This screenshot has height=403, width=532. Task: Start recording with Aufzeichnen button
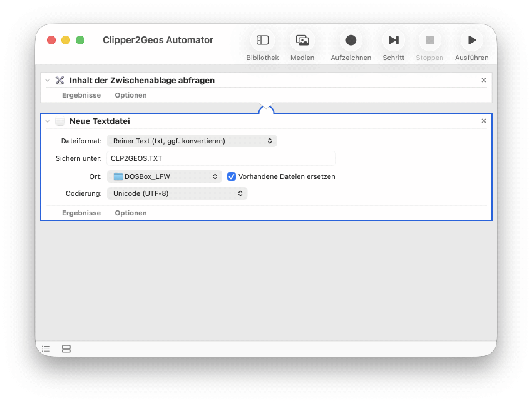click(350, 41)
